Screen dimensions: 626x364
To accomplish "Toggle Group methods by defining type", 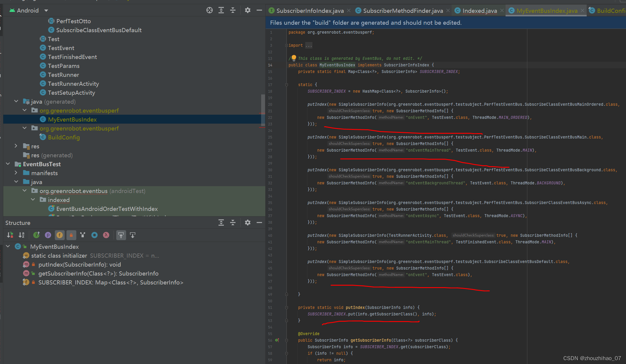I will point(83,235).
